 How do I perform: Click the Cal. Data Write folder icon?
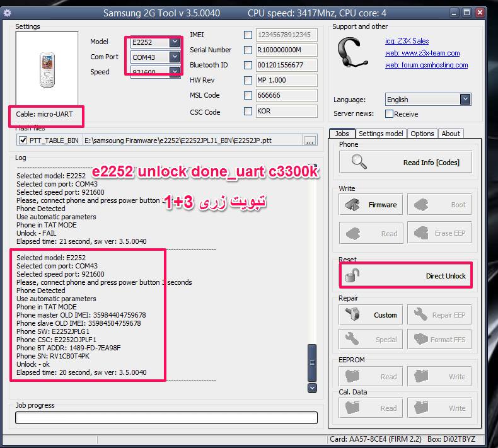pos(421,408)
